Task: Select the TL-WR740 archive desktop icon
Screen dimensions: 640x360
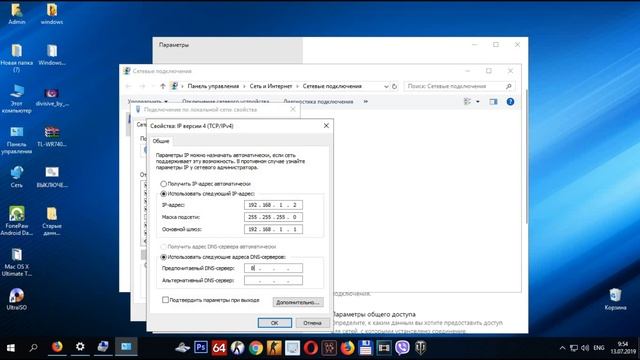Action: click(52, 137)
